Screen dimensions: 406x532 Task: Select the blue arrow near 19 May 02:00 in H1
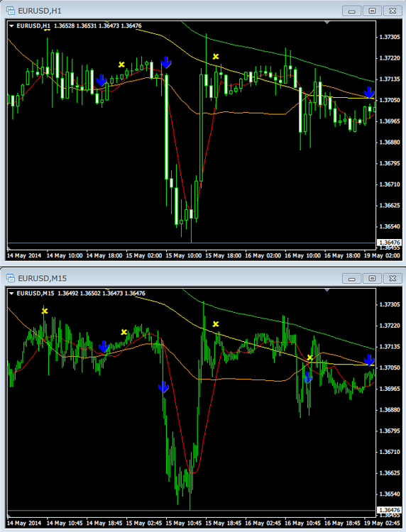[369, 93]
